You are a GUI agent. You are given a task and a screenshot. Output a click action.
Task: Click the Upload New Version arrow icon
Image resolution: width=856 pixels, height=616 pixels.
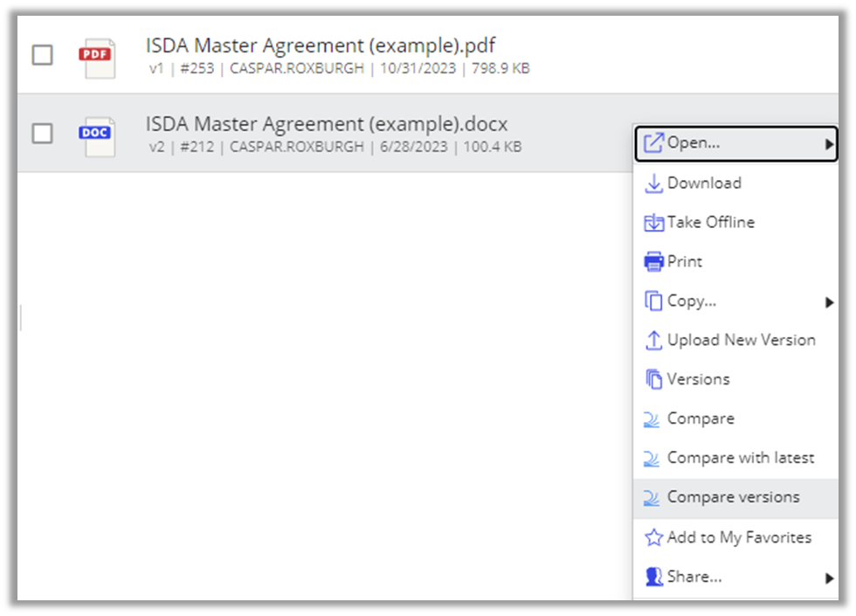point(653,340)
